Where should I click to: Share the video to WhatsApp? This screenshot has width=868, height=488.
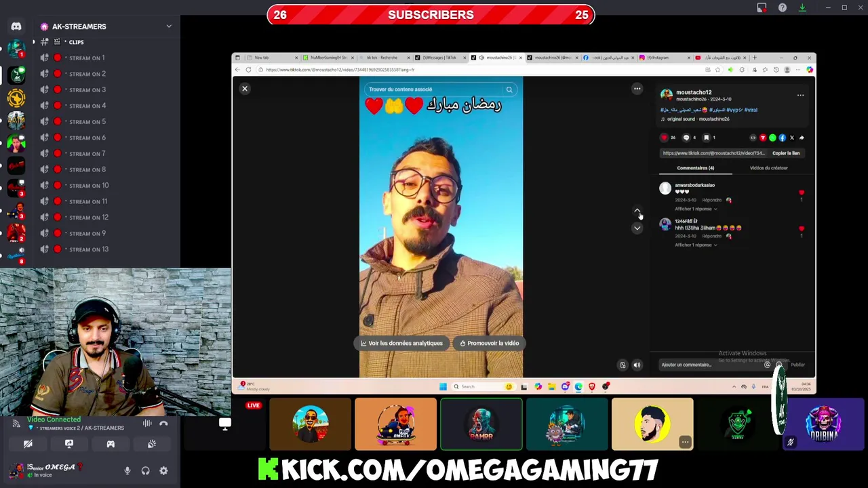click(x=772, y=138)
